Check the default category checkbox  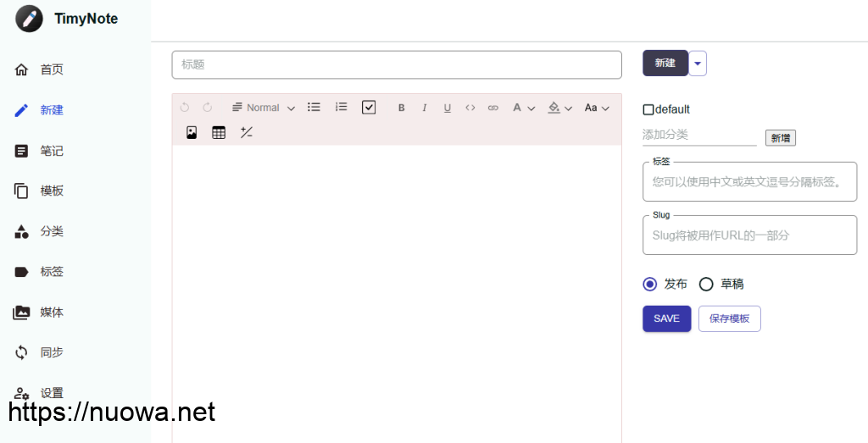click(x=648, y=109)
